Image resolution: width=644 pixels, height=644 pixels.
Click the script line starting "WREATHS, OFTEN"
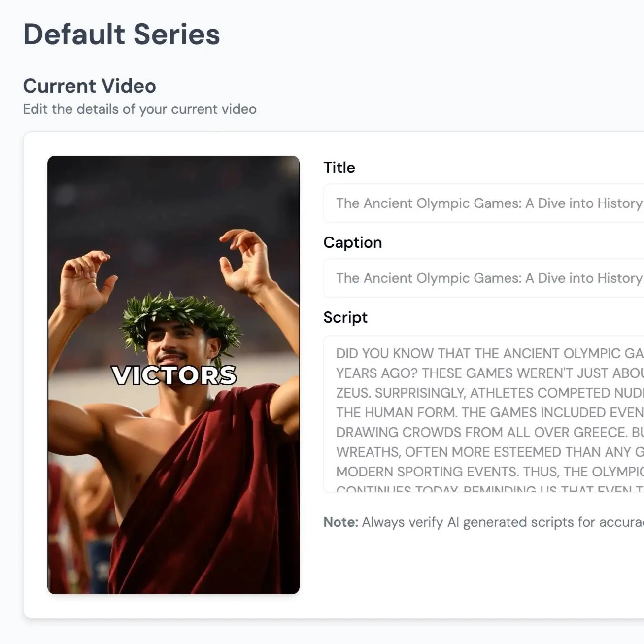[488, 452]
